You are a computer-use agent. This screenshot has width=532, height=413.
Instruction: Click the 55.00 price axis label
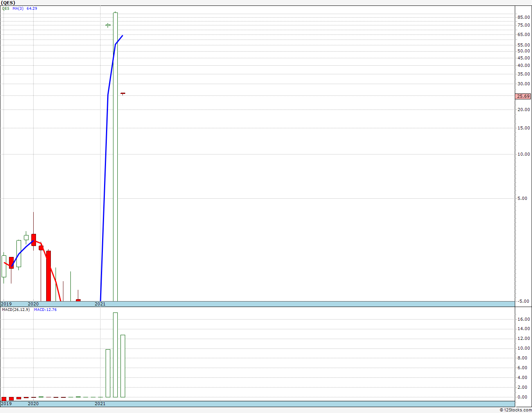[523, 45]
